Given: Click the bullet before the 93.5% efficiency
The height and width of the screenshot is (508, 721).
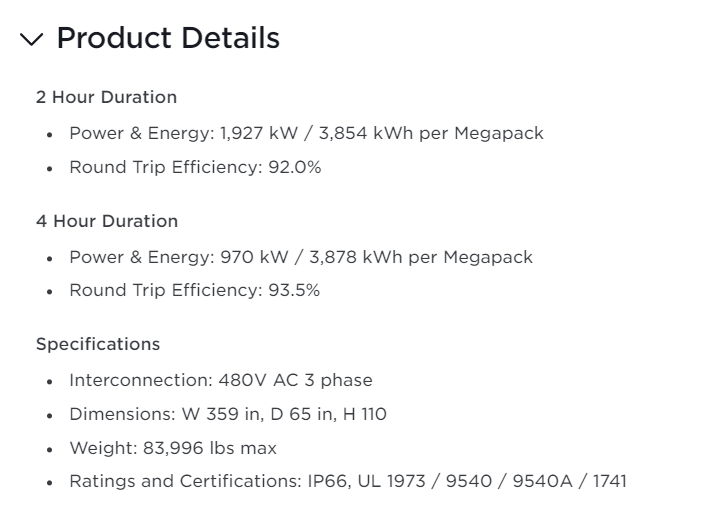Looking at the screenshot, I should 50,292.
